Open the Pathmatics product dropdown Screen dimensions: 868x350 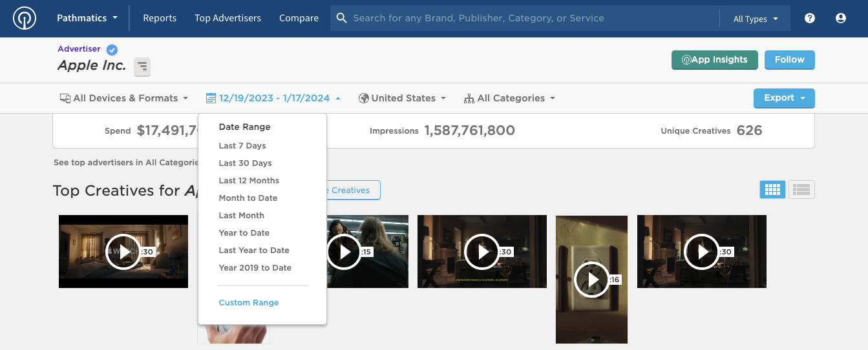87,18
